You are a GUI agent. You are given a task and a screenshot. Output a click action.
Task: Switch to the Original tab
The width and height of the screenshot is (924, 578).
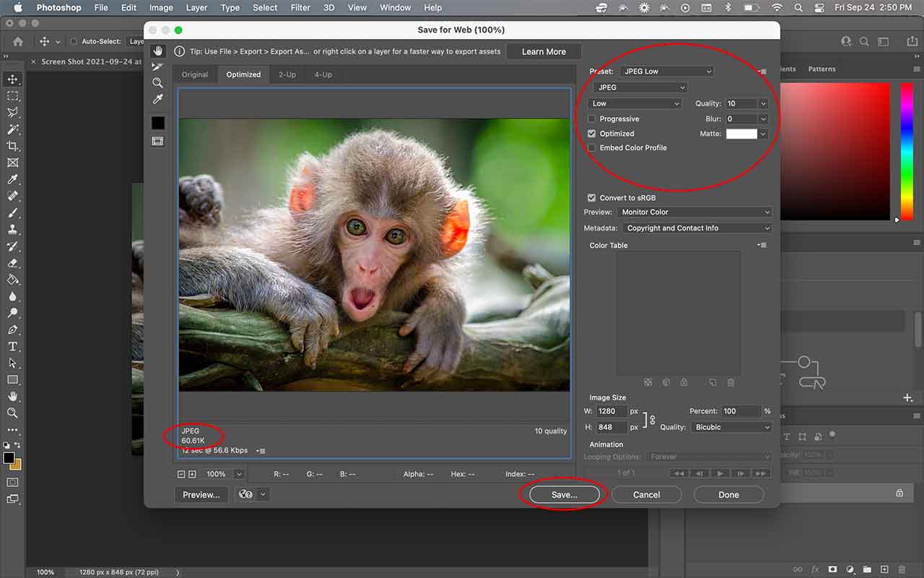[x=195, y=74]
